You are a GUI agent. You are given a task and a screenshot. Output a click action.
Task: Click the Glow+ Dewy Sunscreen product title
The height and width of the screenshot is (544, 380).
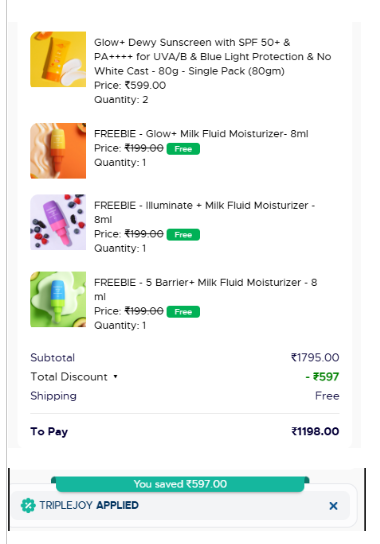click(212, 57)
